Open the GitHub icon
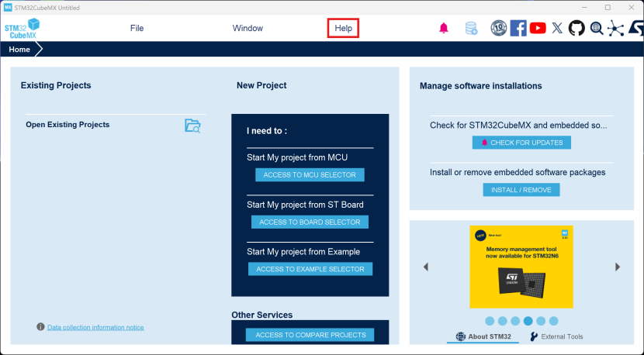 pyautogui.click(x=576, y=28)
